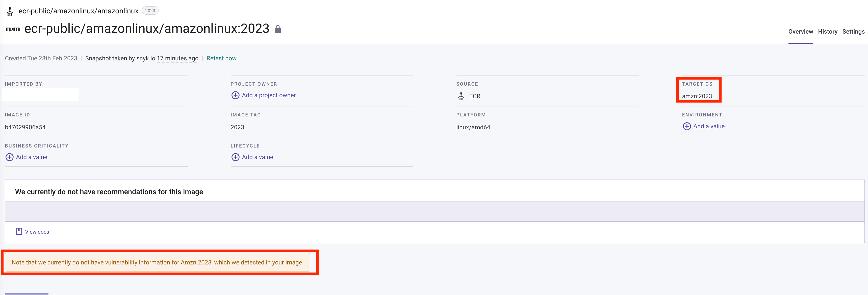Click the page title ecr-public/amazonlinux/amazonlinux:2023

(147, 29)
